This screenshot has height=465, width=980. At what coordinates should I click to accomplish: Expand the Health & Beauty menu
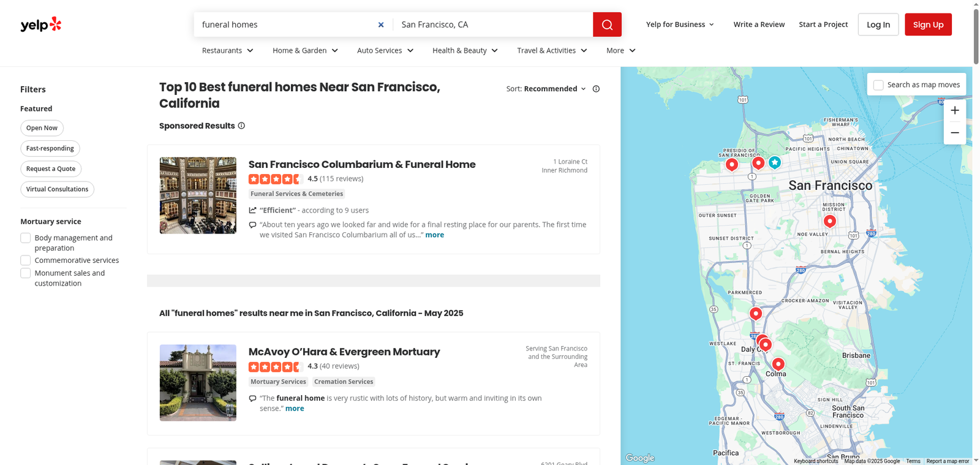click(x=466, y=50)
